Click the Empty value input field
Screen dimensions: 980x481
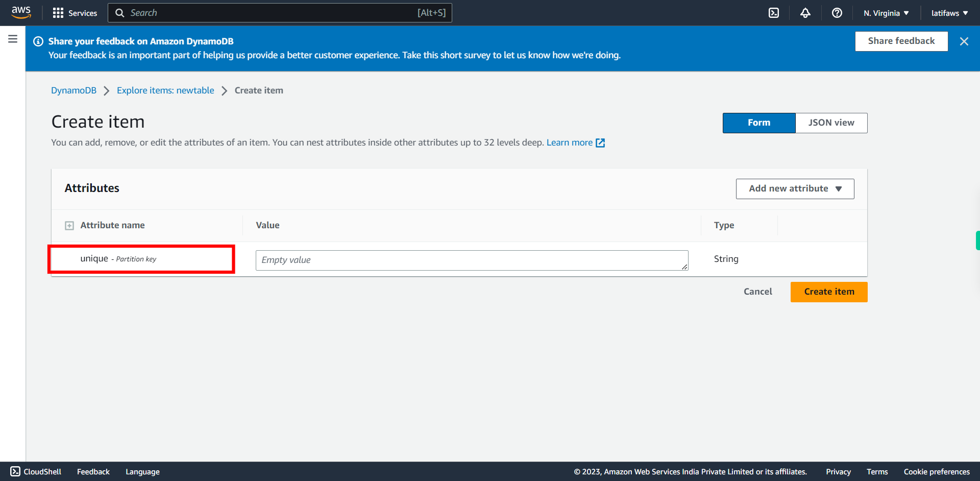click(472, 260)
